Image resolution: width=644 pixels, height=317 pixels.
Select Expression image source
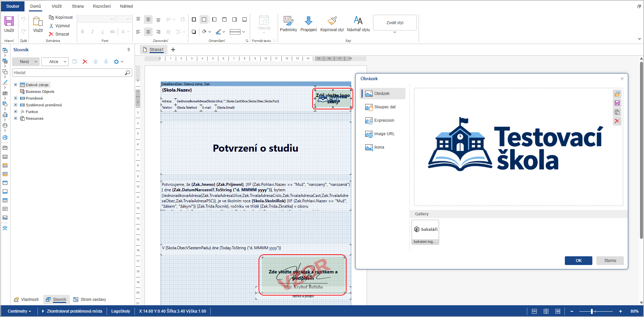coord(383,120)
